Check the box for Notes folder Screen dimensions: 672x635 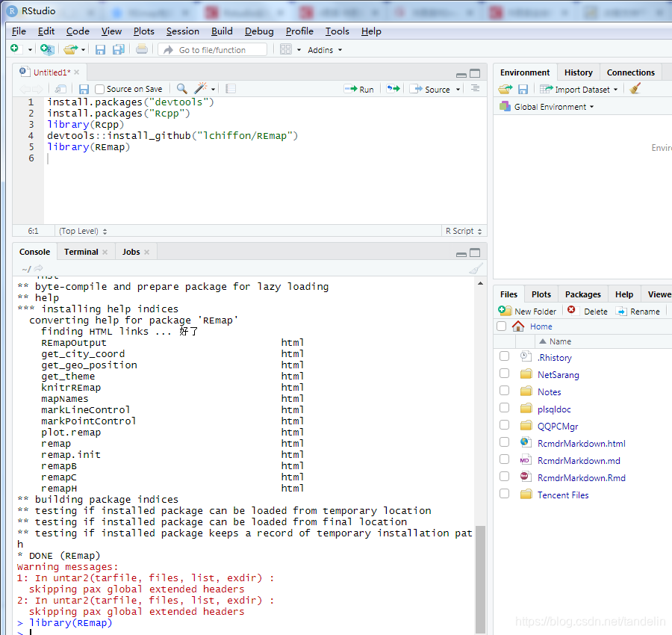[x=505, y=391]
